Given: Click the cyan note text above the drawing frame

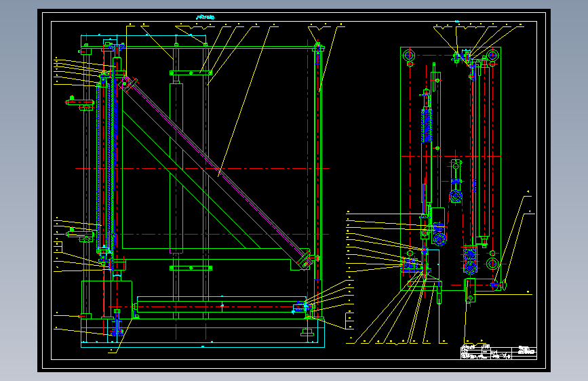Looking at the screenshot, I should pos(205,17).
